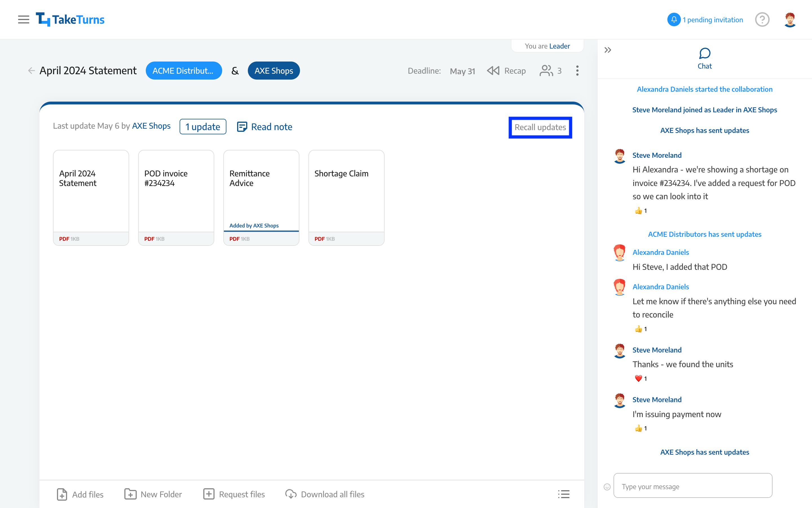The height and width of the screenshot is (508, 812).
Task: Switch to list view icon
Action: 564,494
